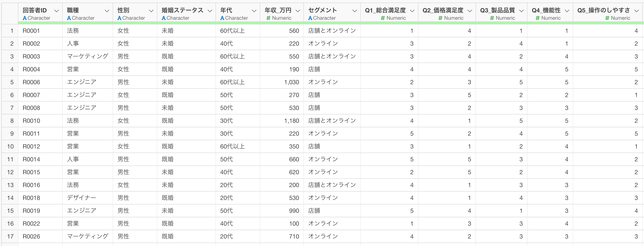The height and width of the screenshot is (246, 644).
Task: Click the Numeric hash icon under Q2_価格満足度
Action: pyautogui.click(x=440, y=18)
